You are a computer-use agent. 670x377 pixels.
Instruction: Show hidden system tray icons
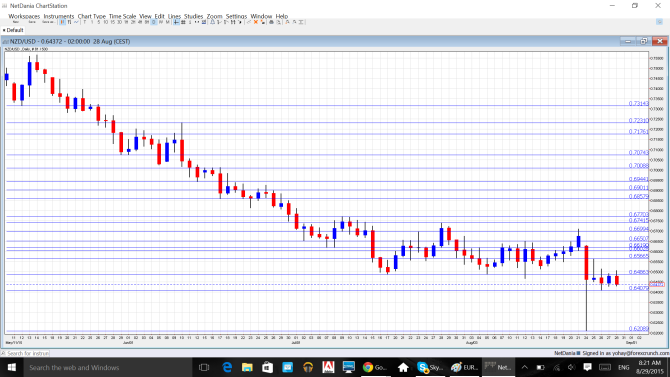tap(525, 368)
